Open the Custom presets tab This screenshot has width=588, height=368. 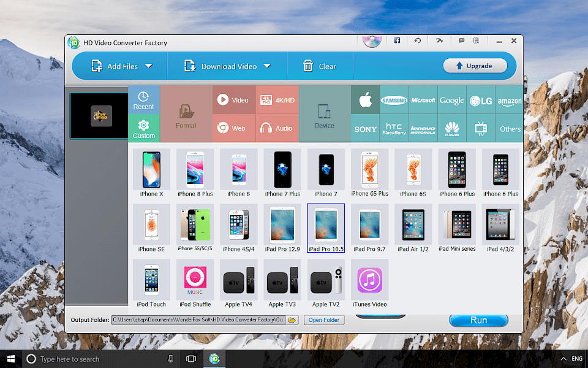click(143, 128)
